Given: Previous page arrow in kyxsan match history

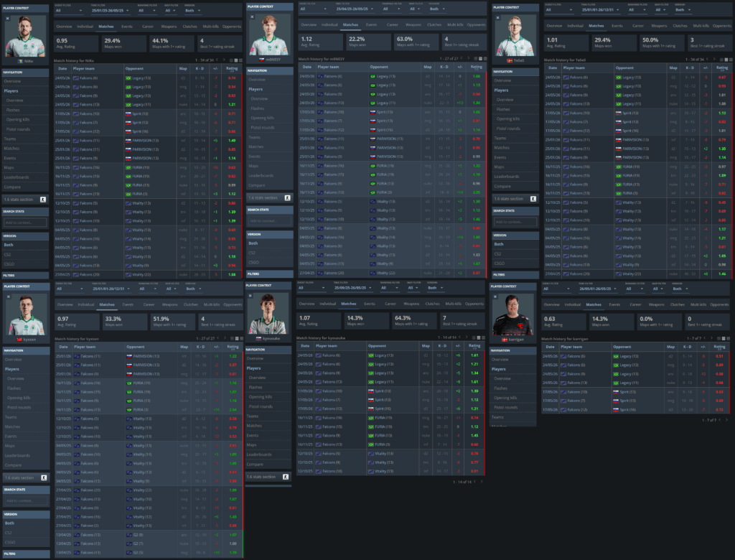Looking at the screenshot, I should (x=218, y=338).
